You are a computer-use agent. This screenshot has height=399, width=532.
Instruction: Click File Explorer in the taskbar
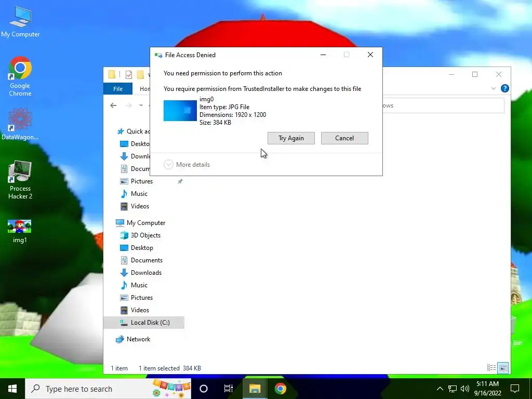(x=255, y=389)
